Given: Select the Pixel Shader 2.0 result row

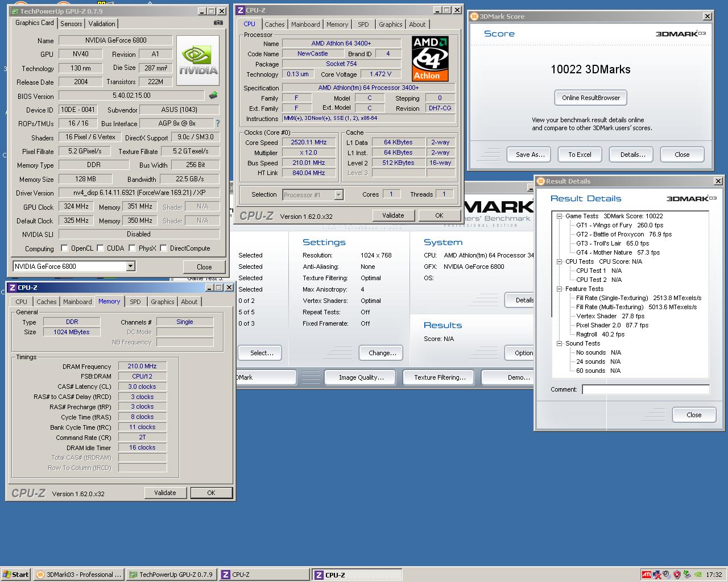Looking at the screenshot, I should click(612, 325).
